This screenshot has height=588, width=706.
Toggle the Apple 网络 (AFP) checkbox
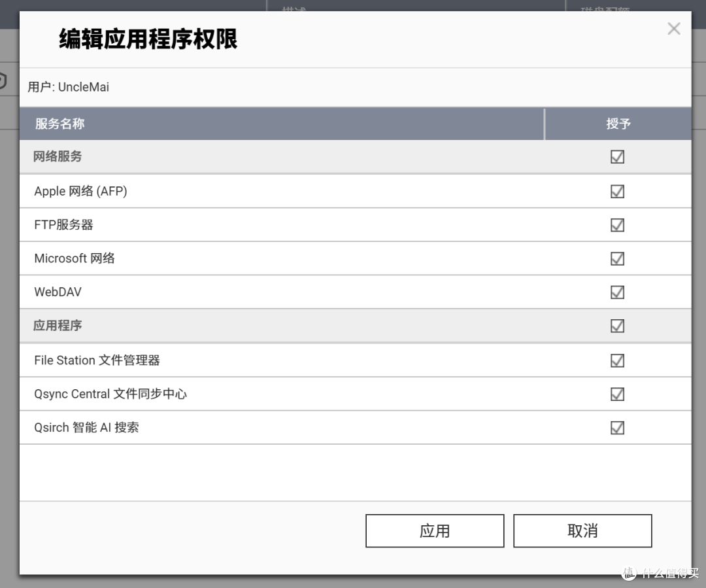pyautogui.click(x=617, y=191)
